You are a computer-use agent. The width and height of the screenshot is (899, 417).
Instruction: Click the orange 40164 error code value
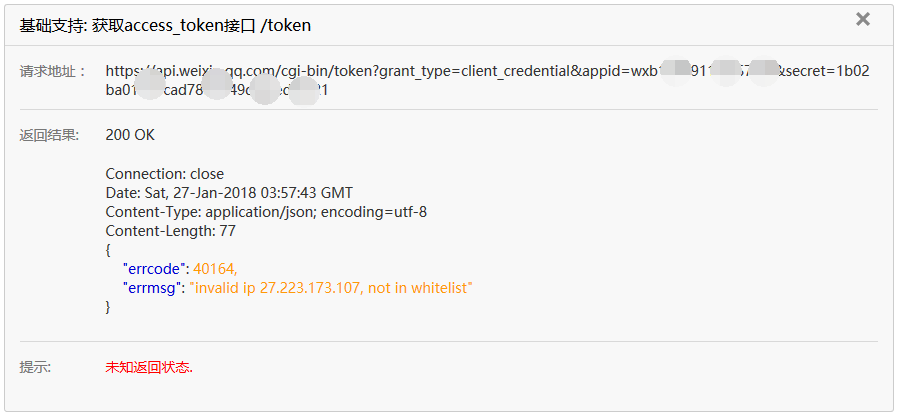coord(215,268)
